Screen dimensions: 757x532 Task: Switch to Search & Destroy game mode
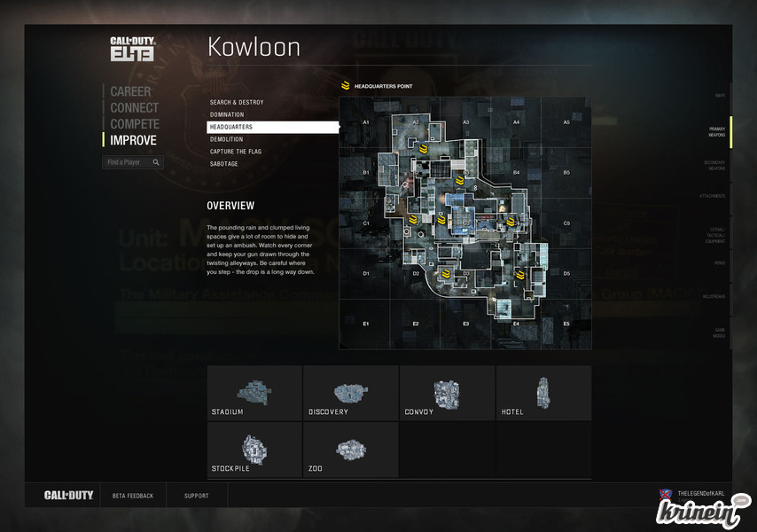[x=237, y=102]
